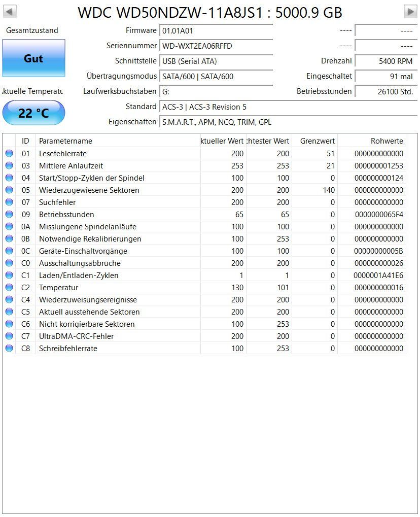Select the Lesefehlerrate parameter name

(62, 153)
